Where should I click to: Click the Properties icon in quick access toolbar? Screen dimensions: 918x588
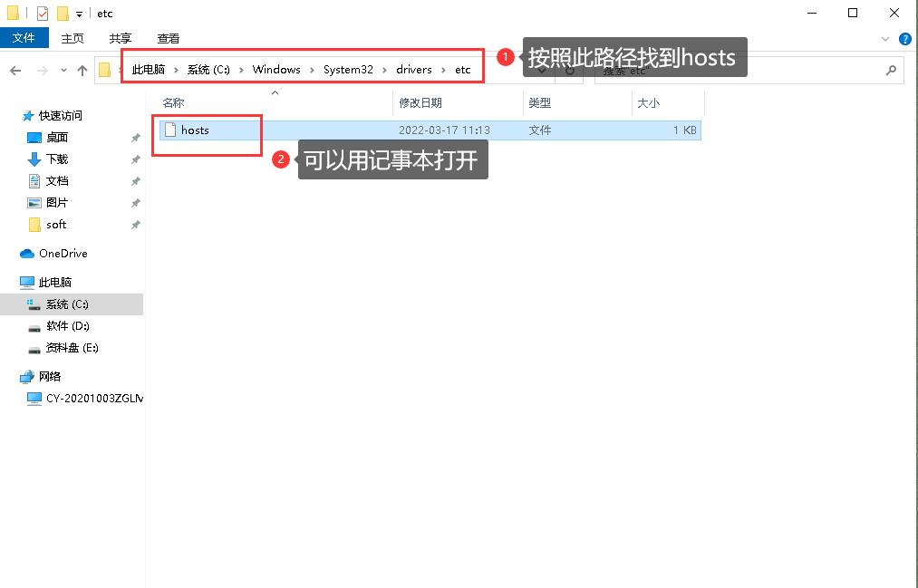point(42,13)
